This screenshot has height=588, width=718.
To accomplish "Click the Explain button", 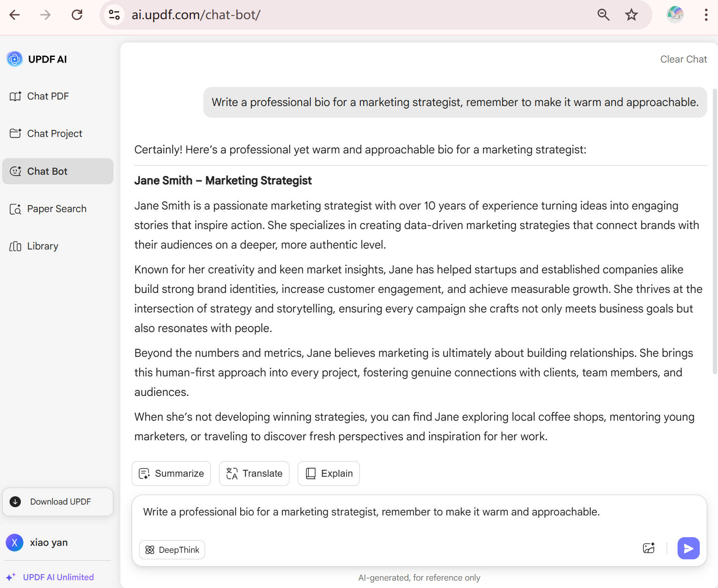I will click(329, 473).
